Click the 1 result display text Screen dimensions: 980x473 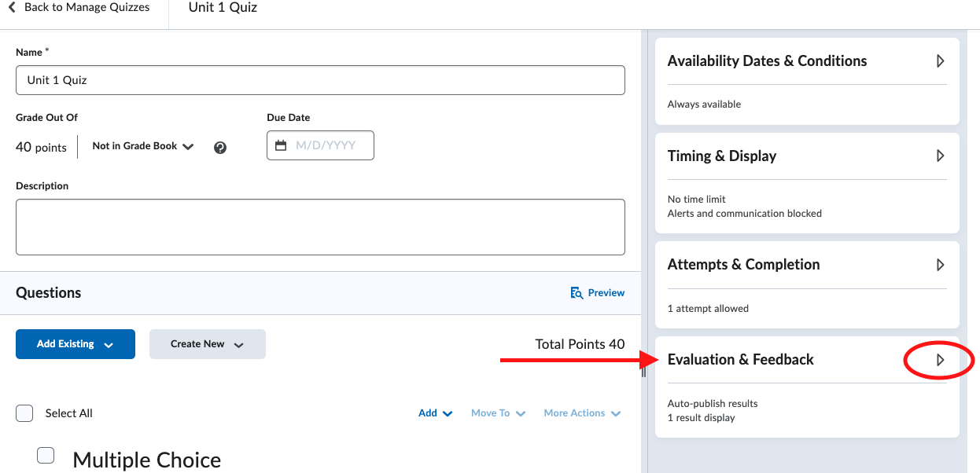701,418
